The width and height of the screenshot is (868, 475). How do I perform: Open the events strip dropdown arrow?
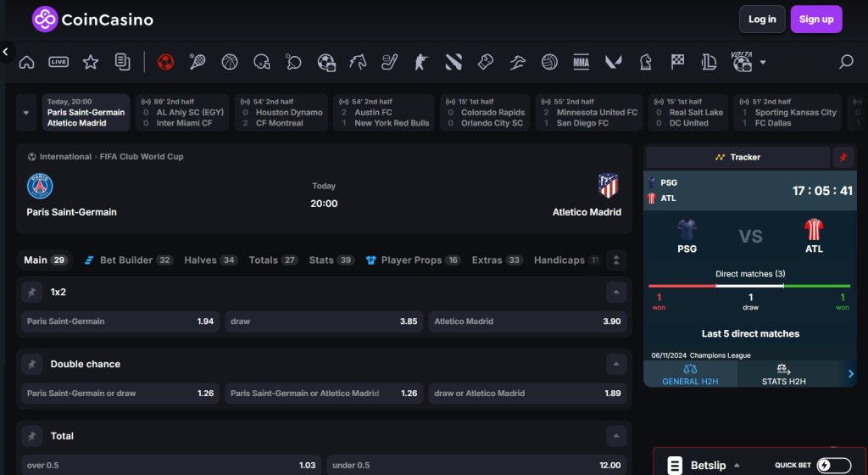point(26,112)
